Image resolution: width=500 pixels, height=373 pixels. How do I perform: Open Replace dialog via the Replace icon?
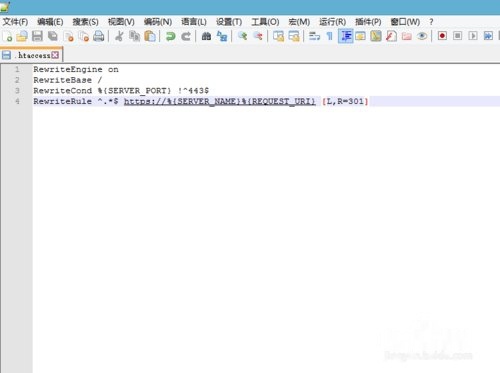click(x=222, y=36)
